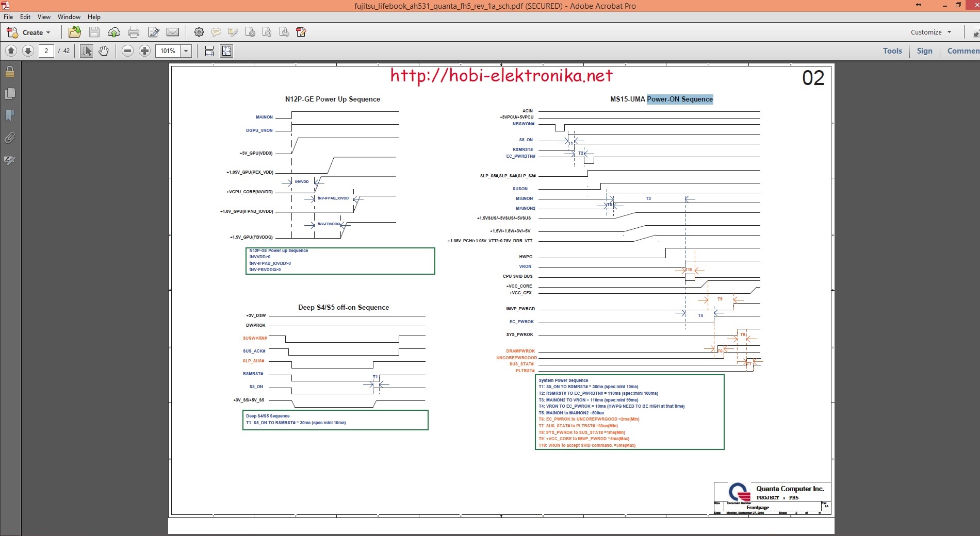
Task: Click the Print file icon
Action: (x=134, y=32)
